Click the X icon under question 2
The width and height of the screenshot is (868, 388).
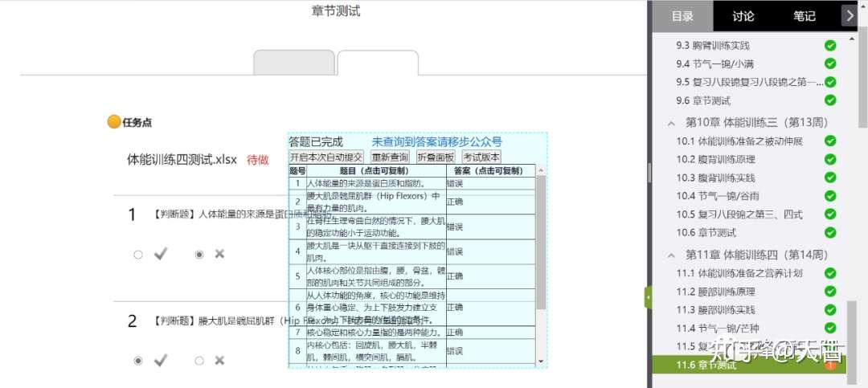(219, 361)
